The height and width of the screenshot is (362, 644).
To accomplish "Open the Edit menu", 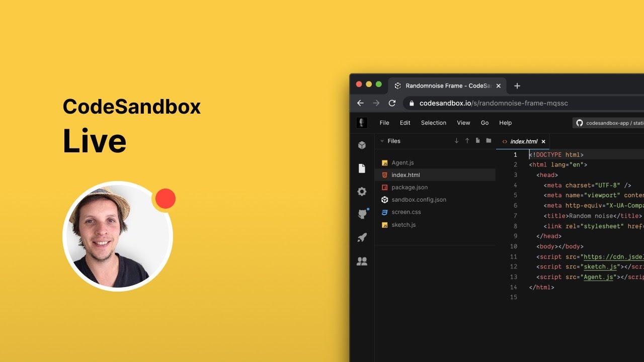I will (x=405, y=123).
